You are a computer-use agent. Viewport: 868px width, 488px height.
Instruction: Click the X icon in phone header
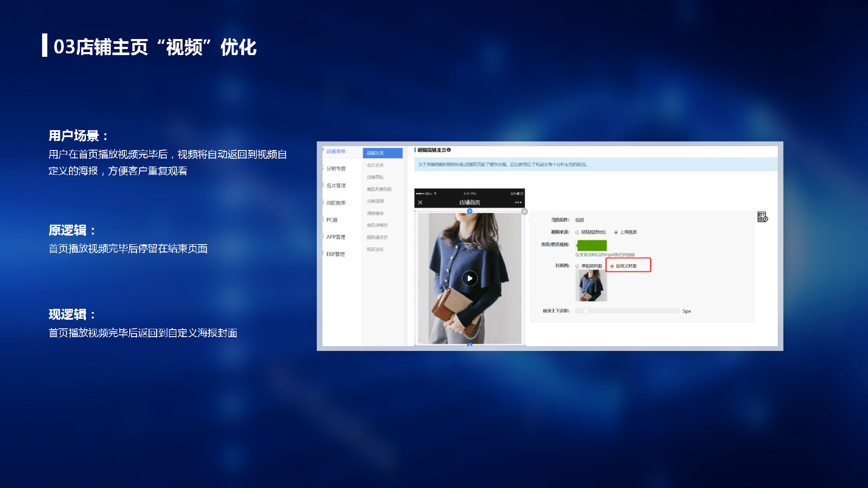point(420,203)
